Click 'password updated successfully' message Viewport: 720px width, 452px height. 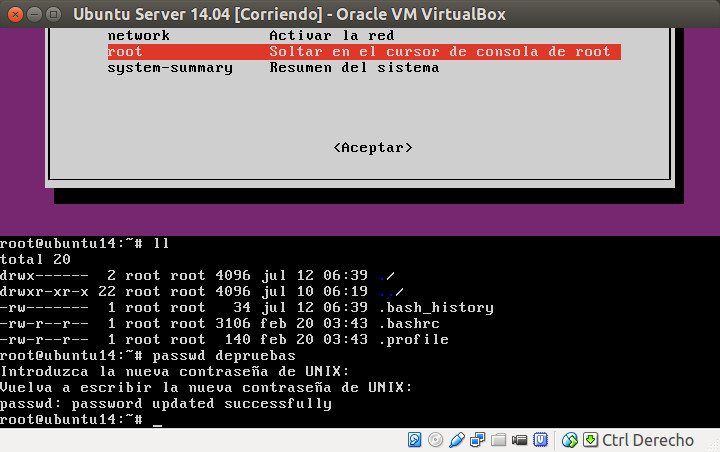pos(201,404)
